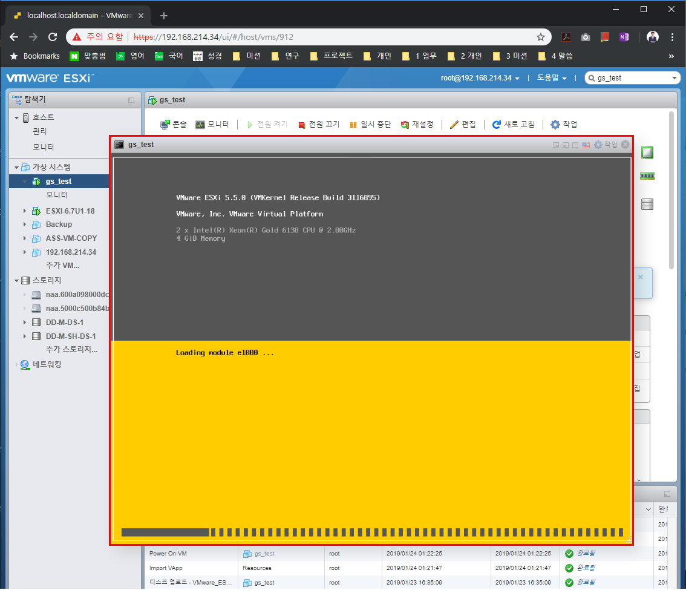The height and width of the screenshot is (616, 686).
Task: Click gs_test link in 디스크 업로드 row
Action: click(264, 583)
